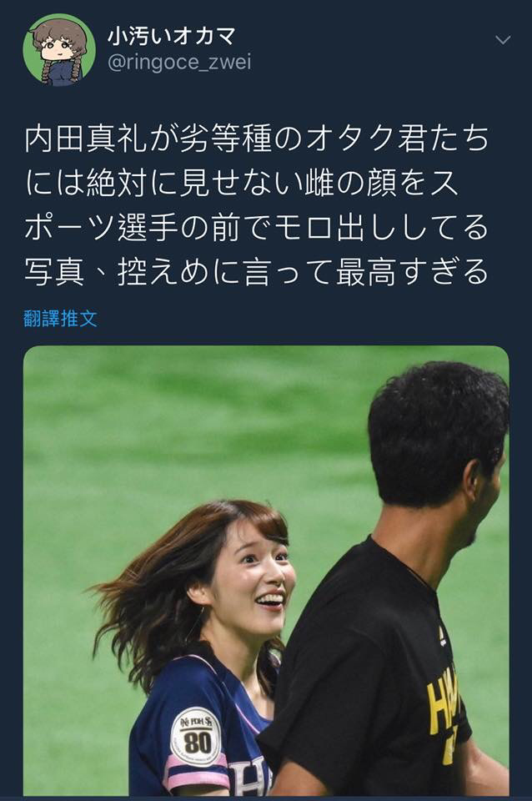Tap the cartoon profile avatar
Screen dimensions: 532x801
[59, 49]
